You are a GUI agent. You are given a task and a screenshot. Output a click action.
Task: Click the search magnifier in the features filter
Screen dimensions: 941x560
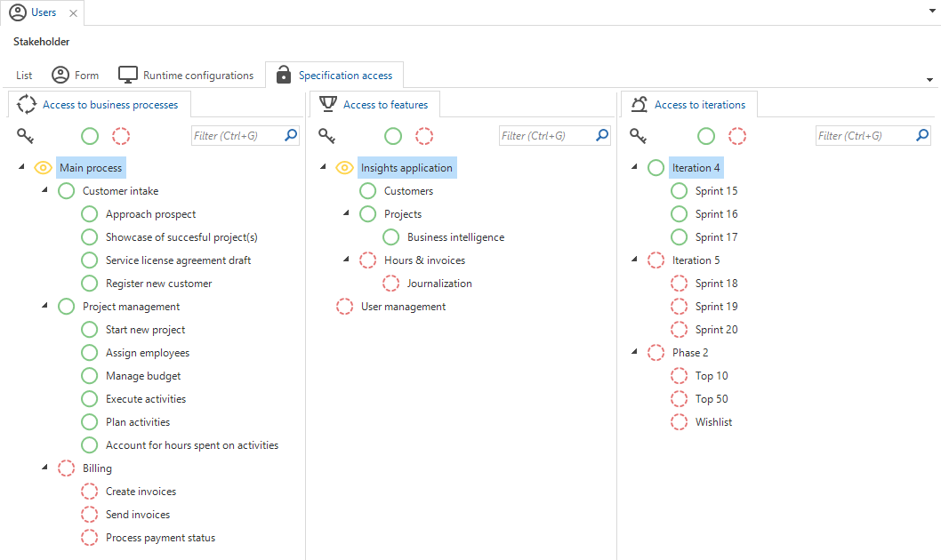(x=602, y=136)
